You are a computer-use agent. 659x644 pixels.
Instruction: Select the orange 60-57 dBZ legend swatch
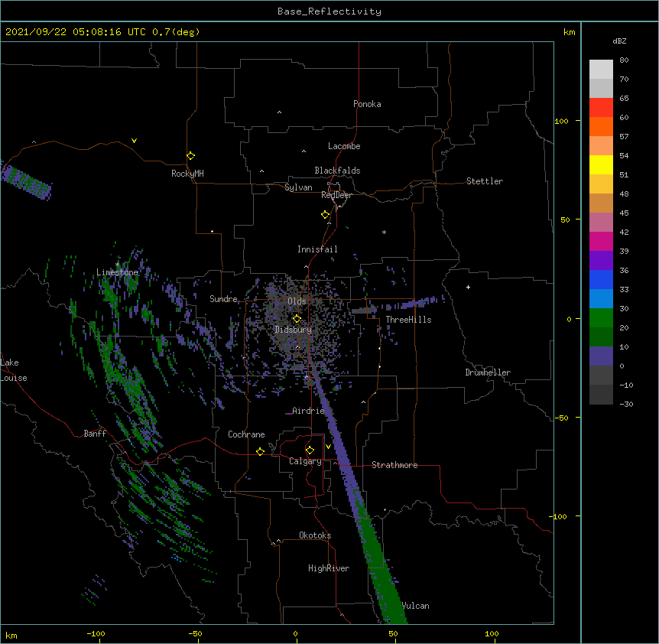(x=601, y=126)
